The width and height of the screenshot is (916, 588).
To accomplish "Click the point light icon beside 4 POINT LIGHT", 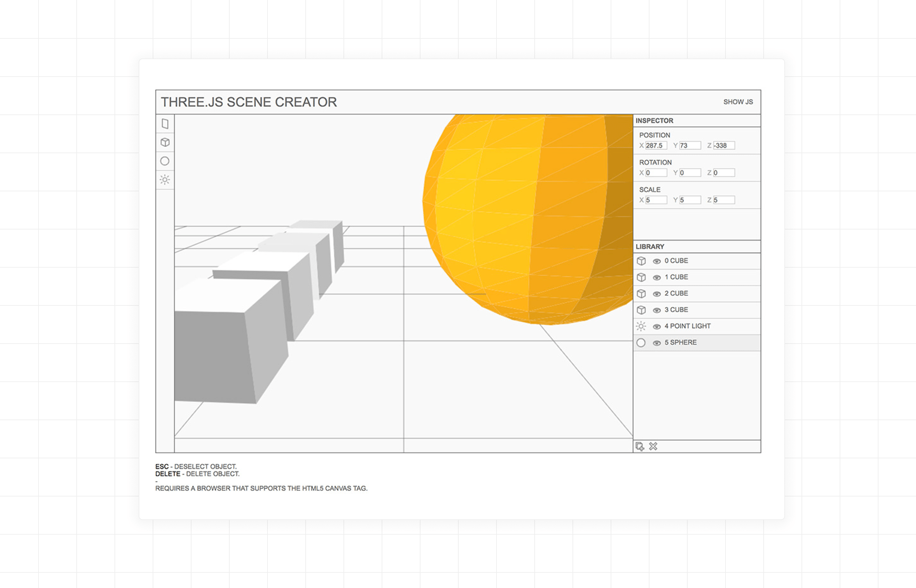I will click(x=641, y=326).
